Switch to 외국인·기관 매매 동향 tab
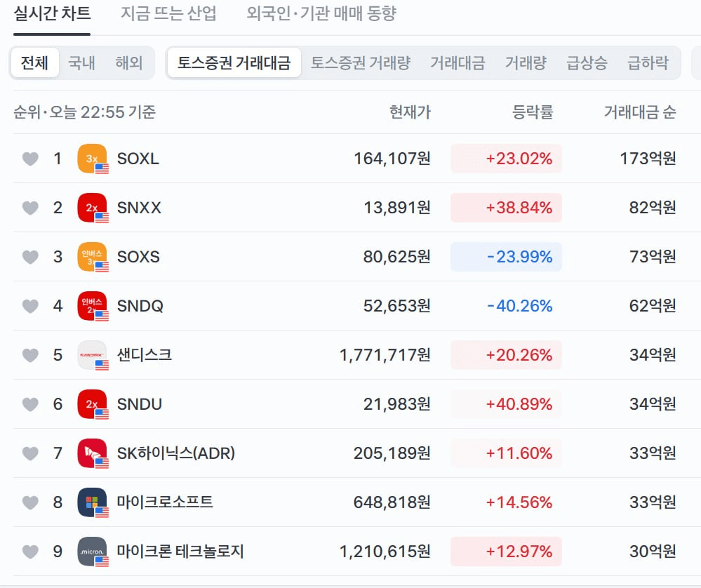This screenshot has height=588, width=701. coord(321,13)
